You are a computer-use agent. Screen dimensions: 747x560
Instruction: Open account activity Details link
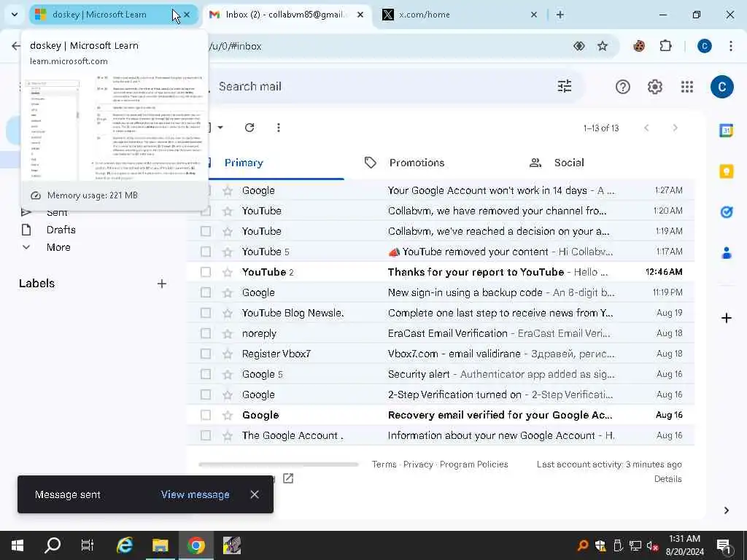pyautogui.click(x=667, y=479)
